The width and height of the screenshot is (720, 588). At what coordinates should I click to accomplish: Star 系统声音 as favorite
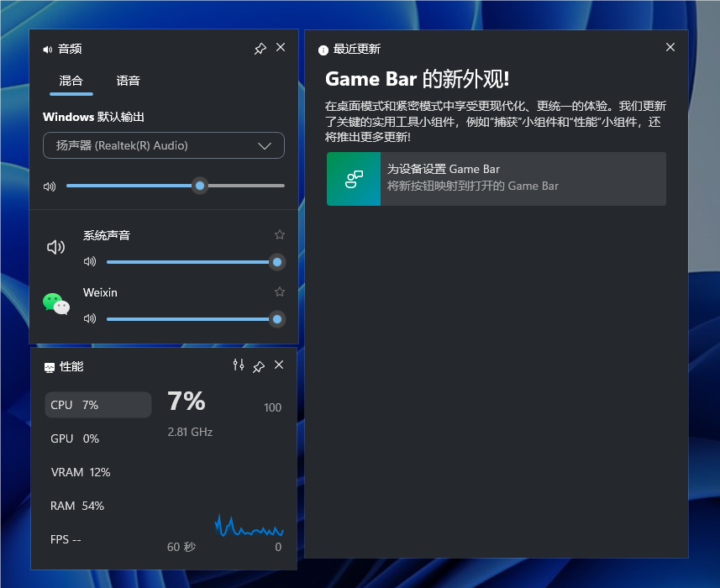279,234
